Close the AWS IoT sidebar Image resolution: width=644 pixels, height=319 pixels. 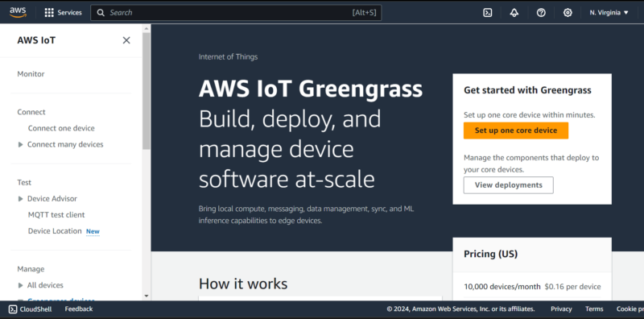click(126, 40)
